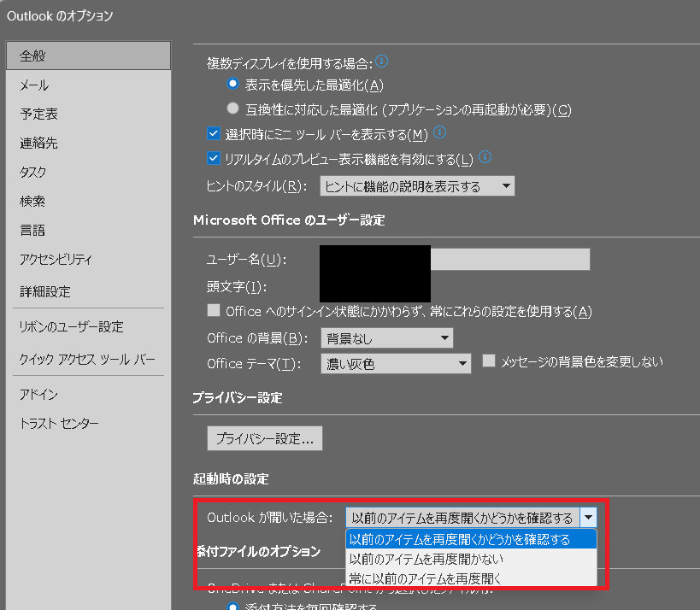Viewport: 700px width, 610px height.
Task: Enable 常にこれらの設定を使用する checkbox
Action: coord(214,310)
